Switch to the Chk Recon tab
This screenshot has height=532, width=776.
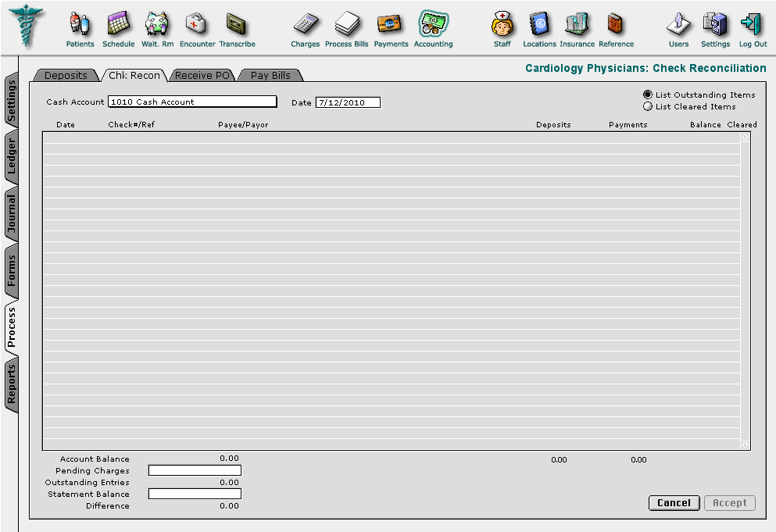[134, 75]
